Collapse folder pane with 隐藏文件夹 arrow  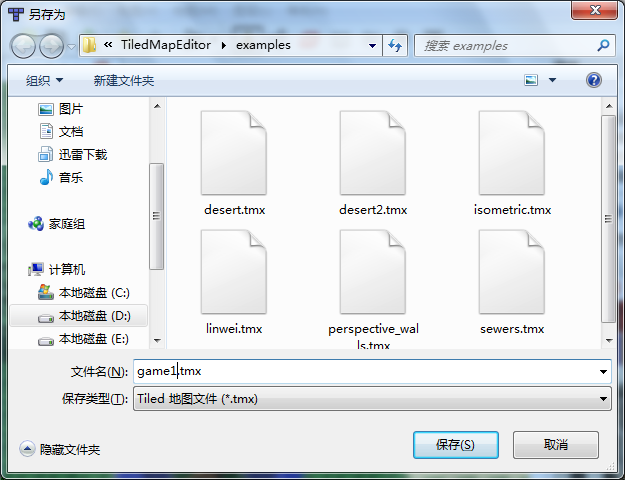pos(27,449)
